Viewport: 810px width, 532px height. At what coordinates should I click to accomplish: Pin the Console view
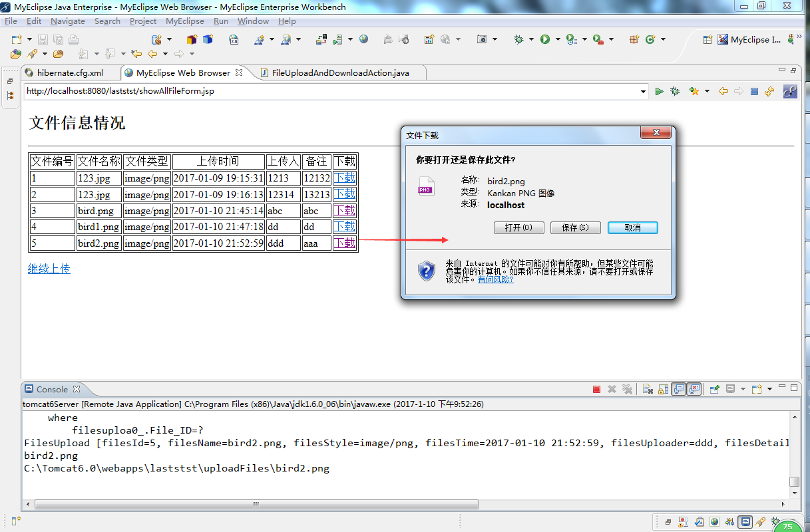coord(714,389)
